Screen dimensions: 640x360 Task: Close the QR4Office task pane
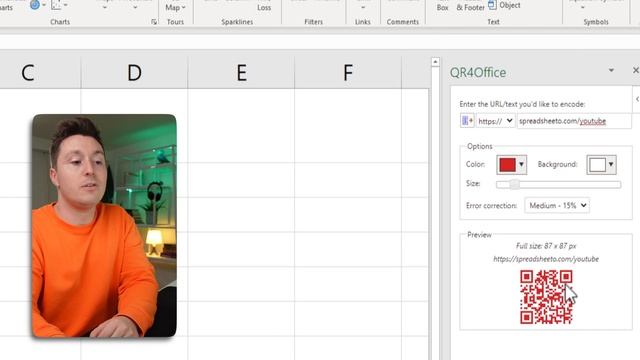636,70
